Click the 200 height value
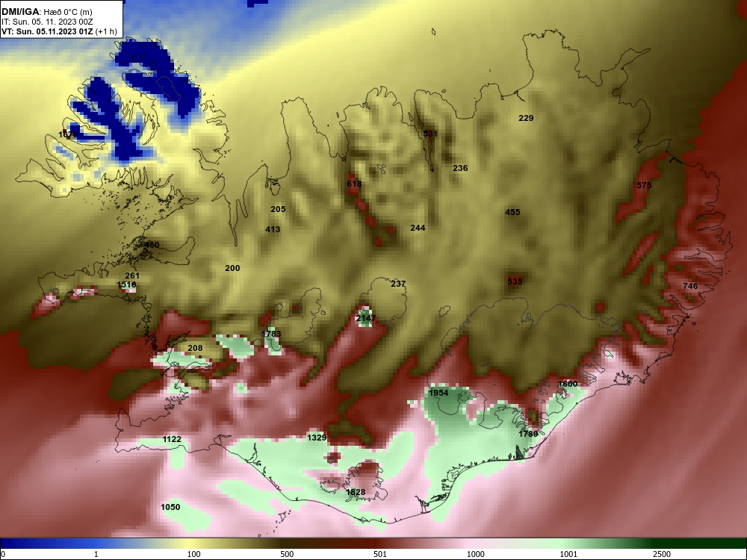The height and width of the screenshot is (560, 747). tap(232, 269)
